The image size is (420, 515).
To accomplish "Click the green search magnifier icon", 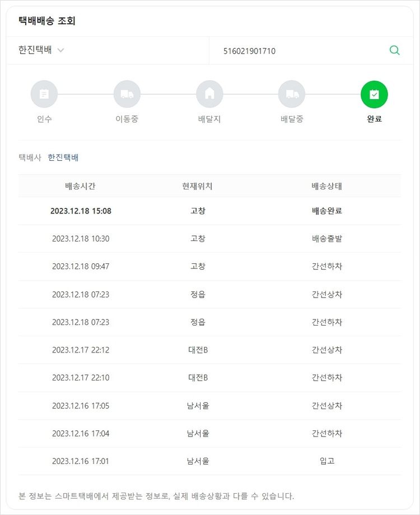I will click(394, 50).
